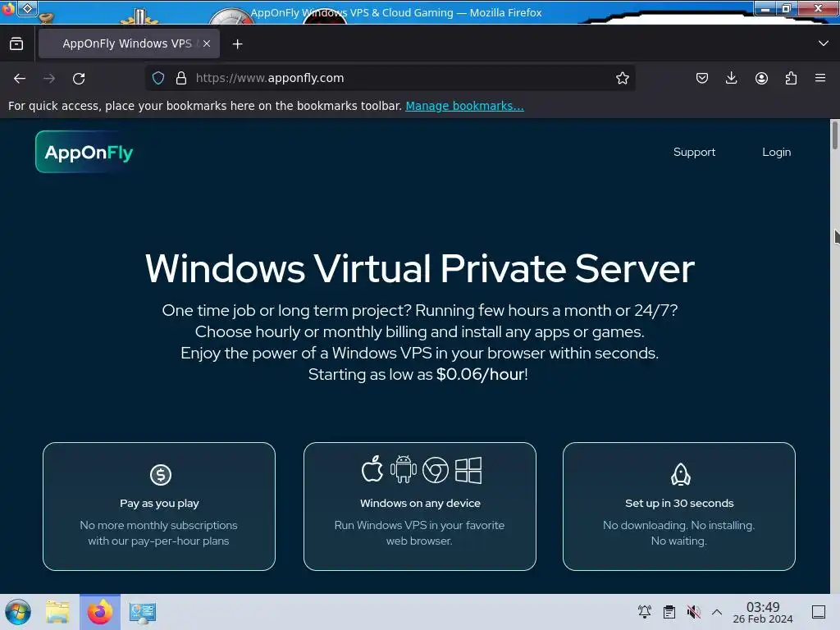Click the show desktop button
This screenshot has width=840, height=630.
[819, 612]
